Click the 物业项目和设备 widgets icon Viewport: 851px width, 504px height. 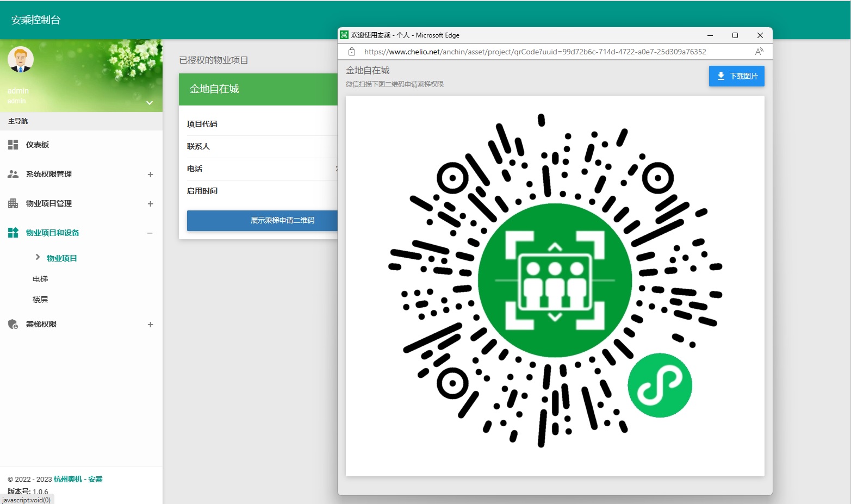(13, 233)
